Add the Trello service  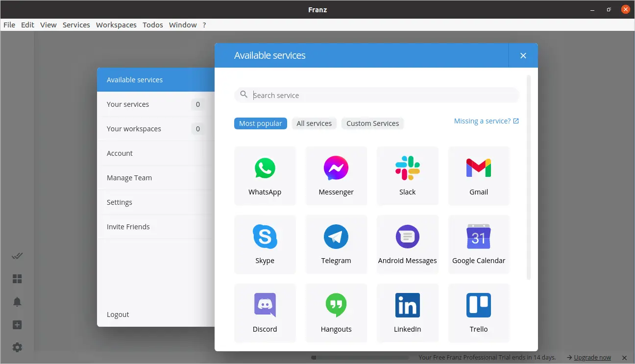479,313
